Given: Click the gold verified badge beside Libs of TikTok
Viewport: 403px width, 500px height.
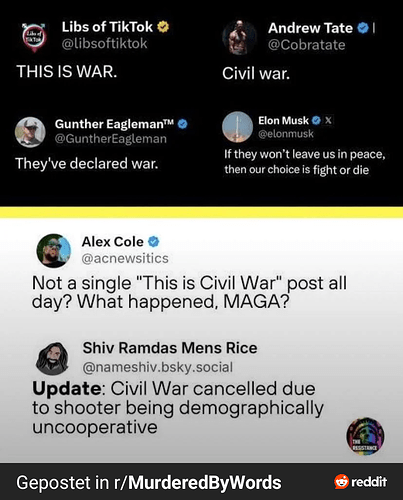Looking at the screenshot, I should coord(163,27).
